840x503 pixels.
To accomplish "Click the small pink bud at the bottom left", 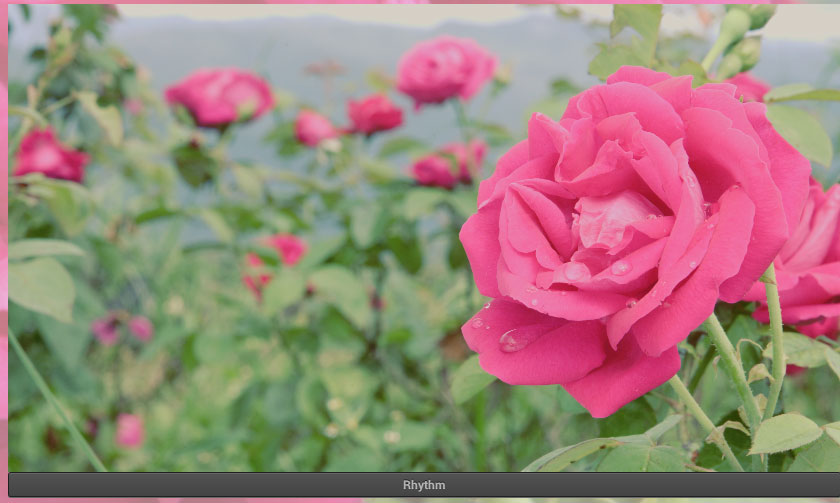I will tap(129, 430).
